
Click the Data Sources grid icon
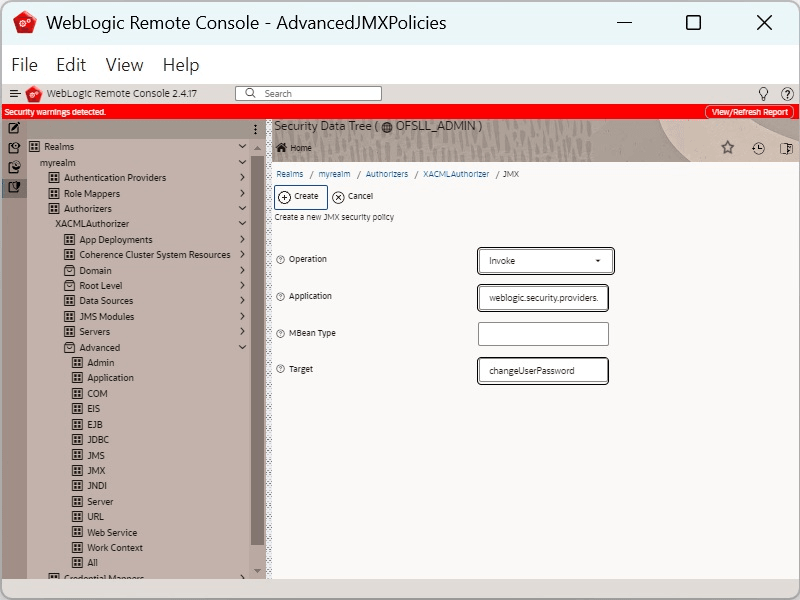coord(69,301)
